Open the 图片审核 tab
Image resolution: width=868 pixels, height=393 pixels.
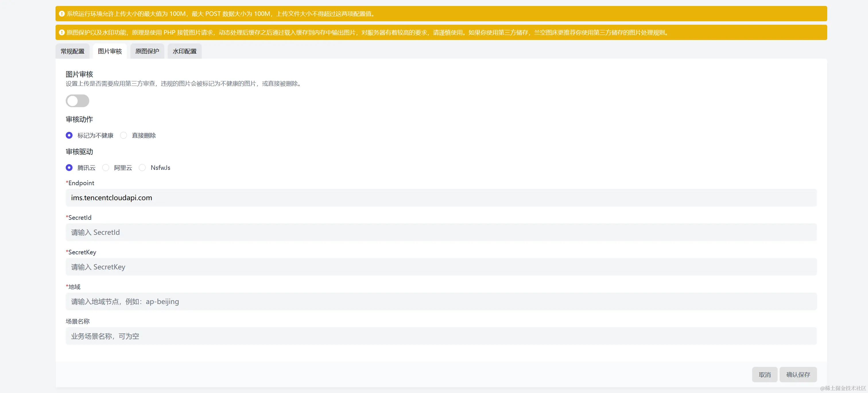click(x=110, y=51)
